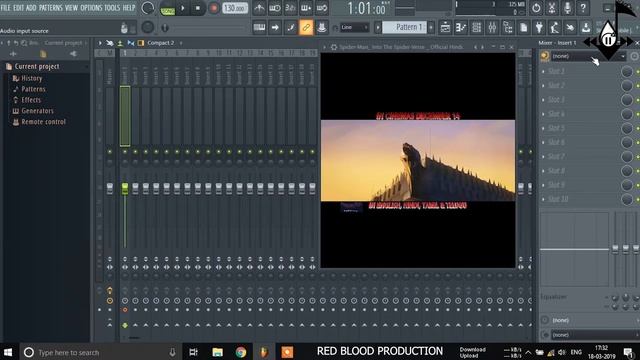Expand Current project in browser
Viewport: 640px width, 360px height.
point(37,67)
